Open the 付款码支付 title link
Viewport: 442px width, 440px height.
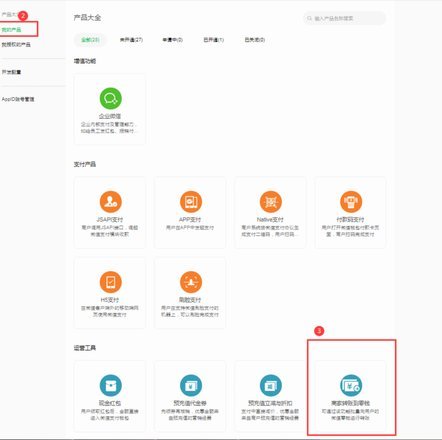[350, 219]
